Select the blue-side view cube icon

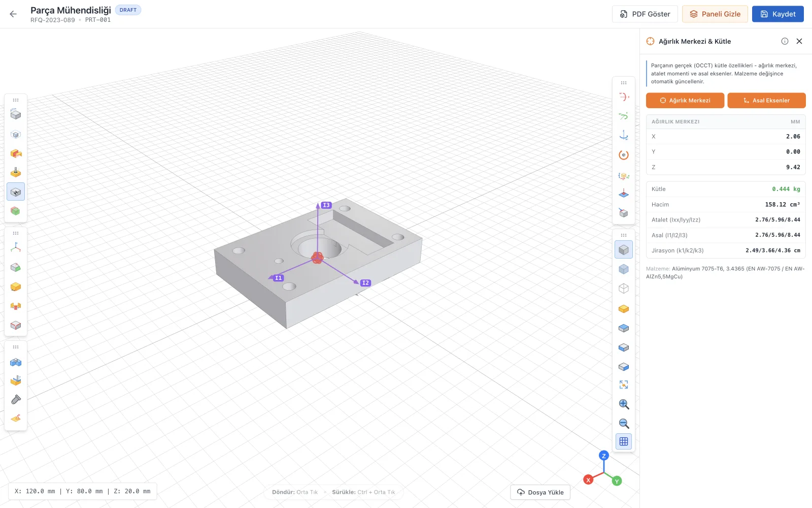(624, 367)
